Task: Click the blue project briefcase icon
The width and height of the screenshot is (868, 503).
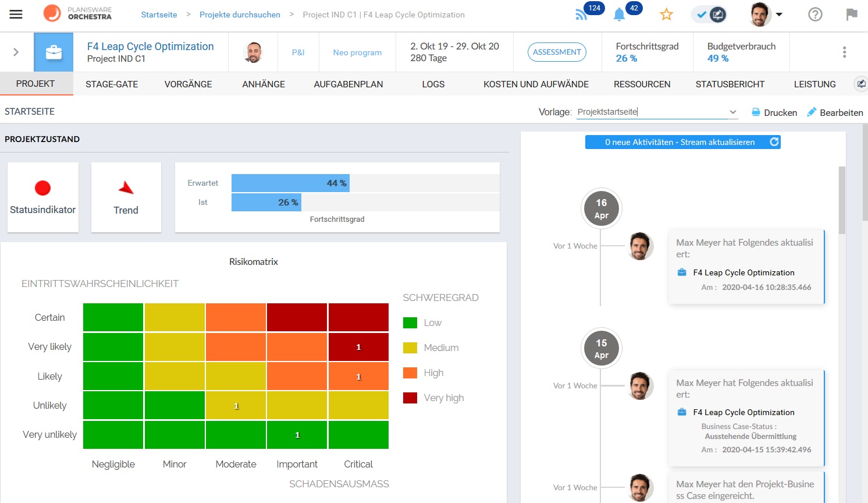Action: pyautogui.click(x=54, y=52)
